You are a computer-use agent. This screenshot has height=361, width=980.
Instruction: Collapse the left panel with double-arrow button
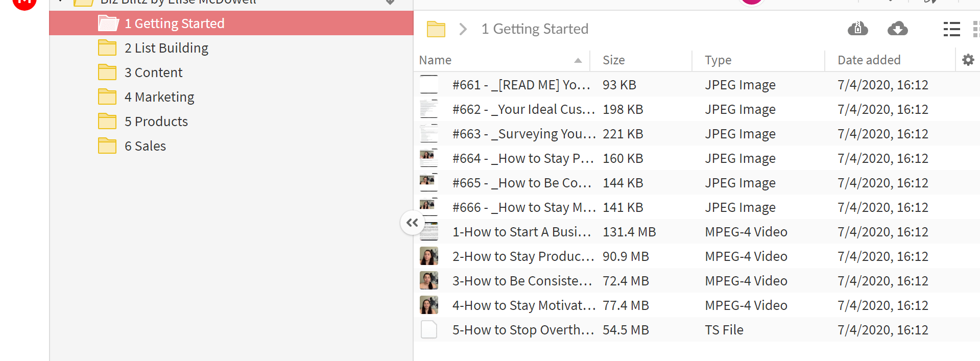(413, 223)
